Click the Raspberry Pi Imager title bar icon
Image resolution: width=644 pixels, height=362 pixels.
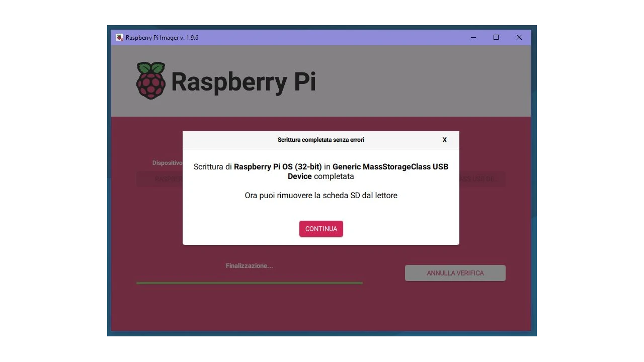click(119, 38)
